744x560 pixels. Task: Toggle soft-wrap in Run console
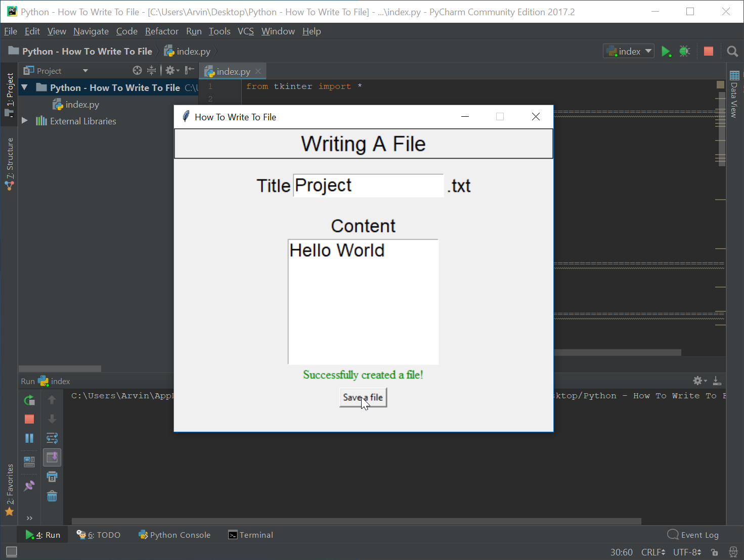point(52,438)
